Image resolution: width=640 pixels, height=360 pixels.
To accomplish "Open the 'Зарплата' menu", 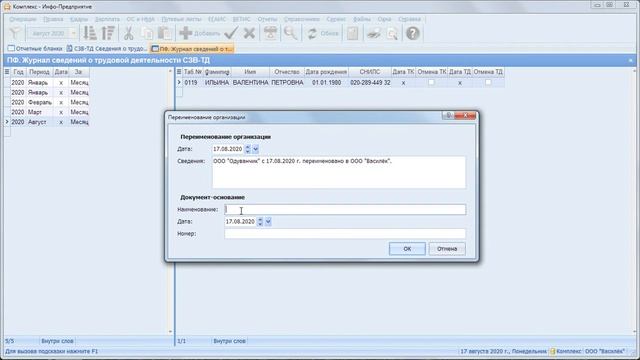I will point(107,19).
